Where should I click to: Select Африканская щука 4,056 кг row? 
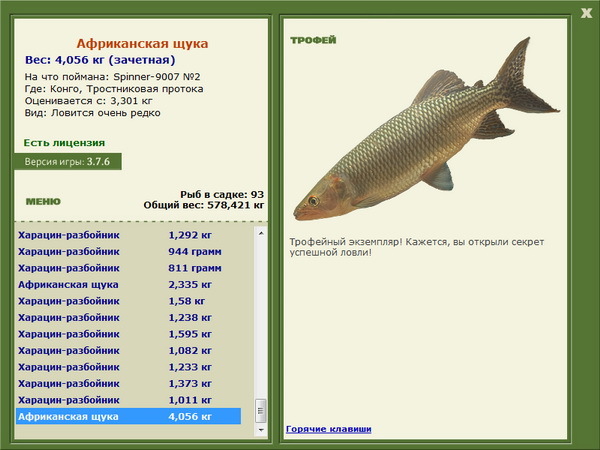click(x=129, y=416)
